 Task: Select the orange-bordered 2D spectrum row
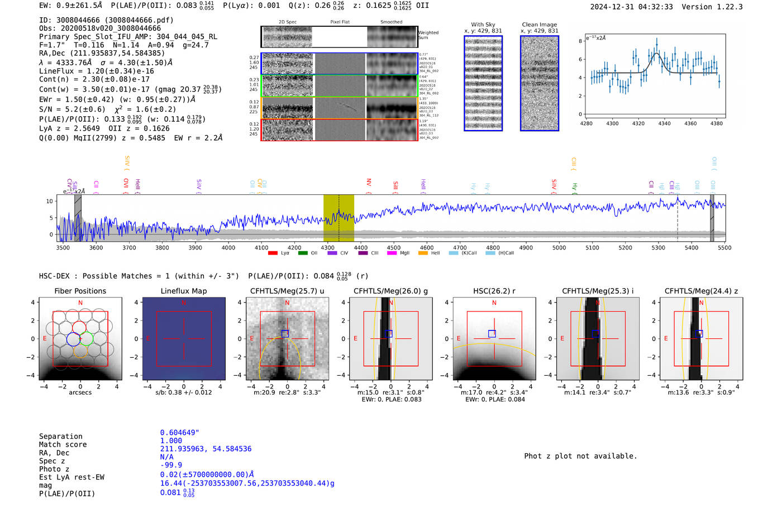pos(340,108)
